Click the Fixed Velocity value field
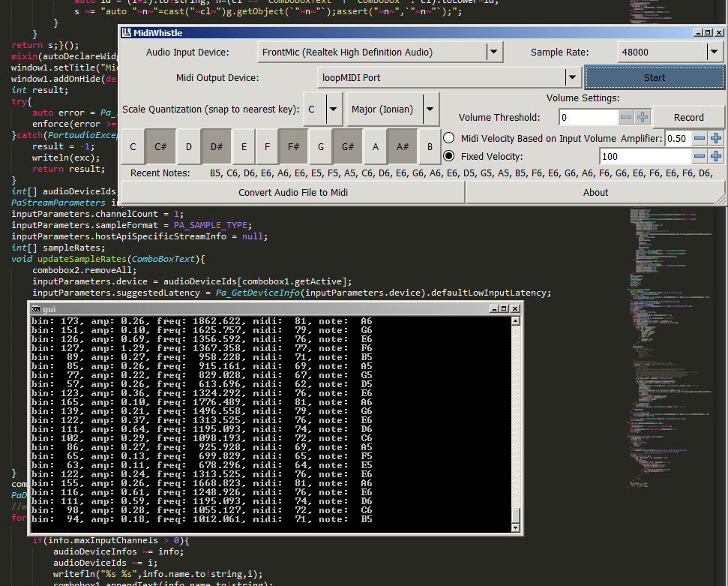 (x=645, y=156)
